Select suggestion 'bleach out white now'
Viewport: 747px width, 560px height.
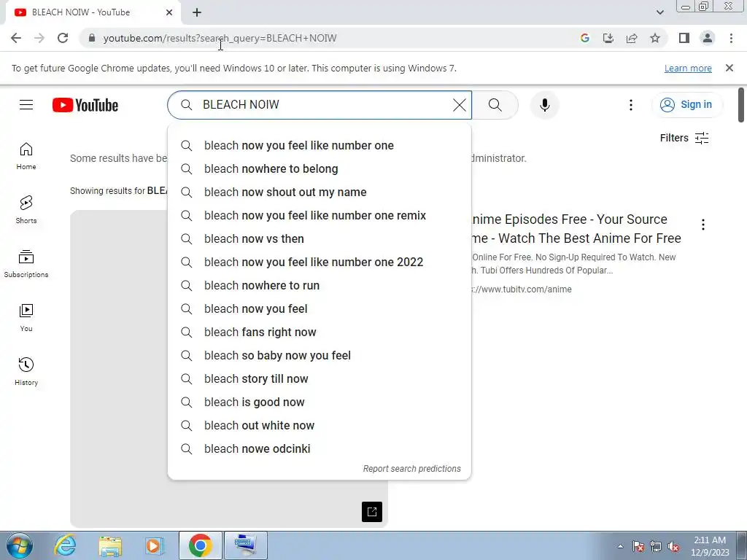click(320, 426)
